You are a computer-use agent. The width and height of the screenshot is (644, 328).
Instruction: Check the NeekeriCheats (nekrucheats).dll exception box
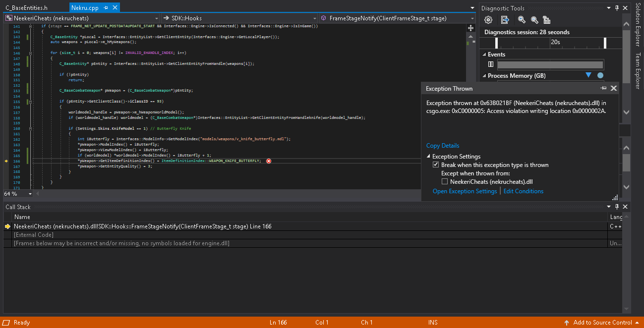445,182
